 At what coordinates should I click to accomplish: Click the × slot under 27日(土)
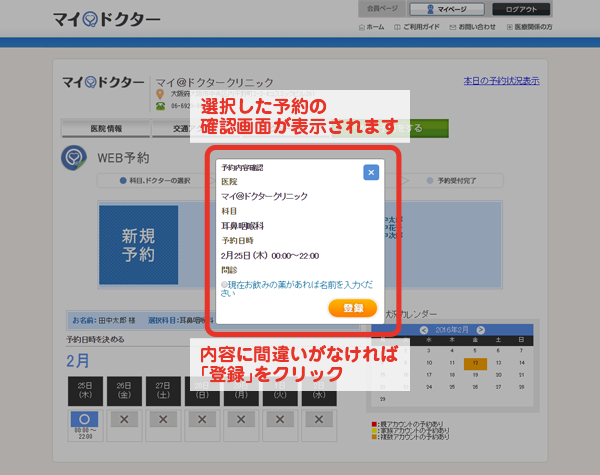point(163,420)
